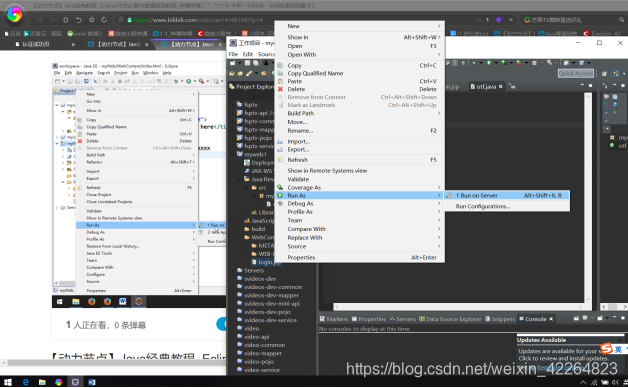Click the Delete red X icon in context menu

click(280, 89)
